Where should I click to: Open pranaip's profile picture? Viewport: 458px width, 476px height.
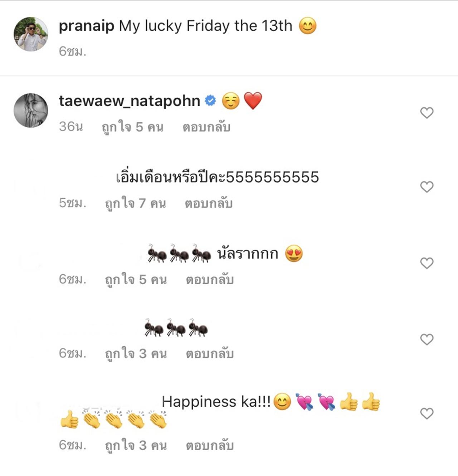(x=31, y=34)
